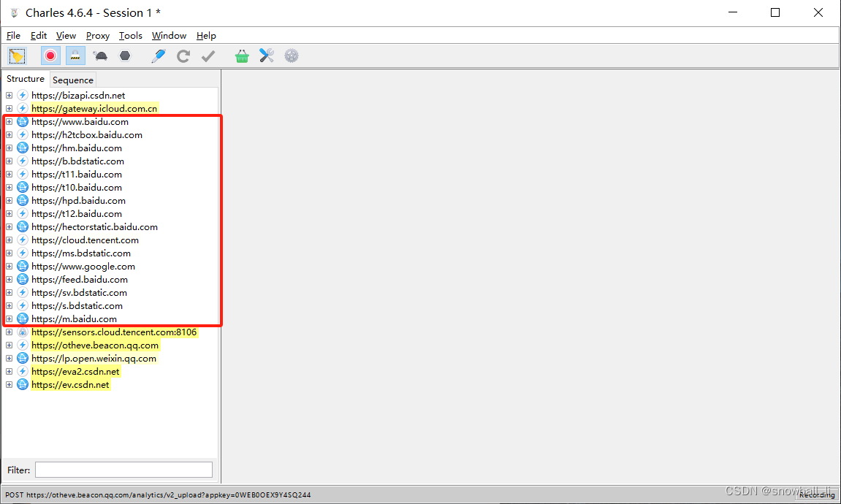
Task: Expand the b.bdstatic.com node
Action: (x=9, y=161)
